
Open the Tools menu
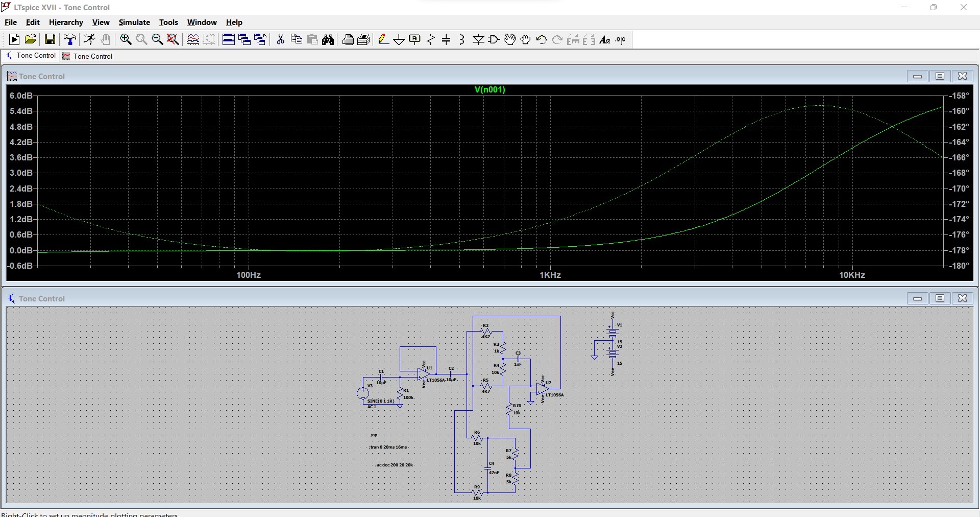coord(168,22)
